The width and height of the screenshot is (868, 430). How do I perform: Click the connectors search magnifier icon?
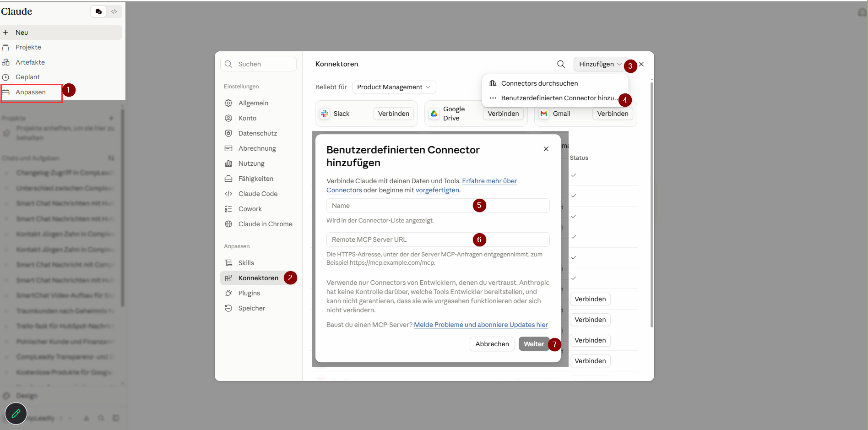point(561,64)
